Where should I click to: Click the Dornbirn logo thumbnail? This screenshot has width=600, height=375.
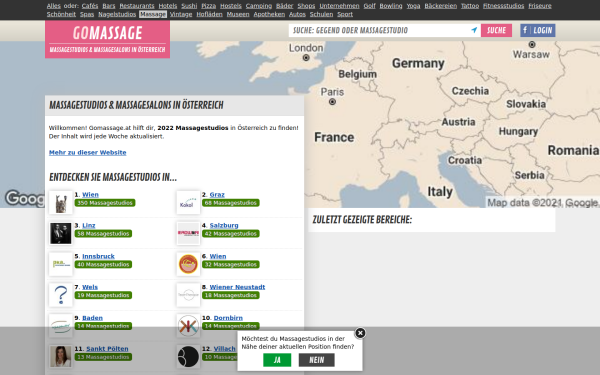(188, 326)
